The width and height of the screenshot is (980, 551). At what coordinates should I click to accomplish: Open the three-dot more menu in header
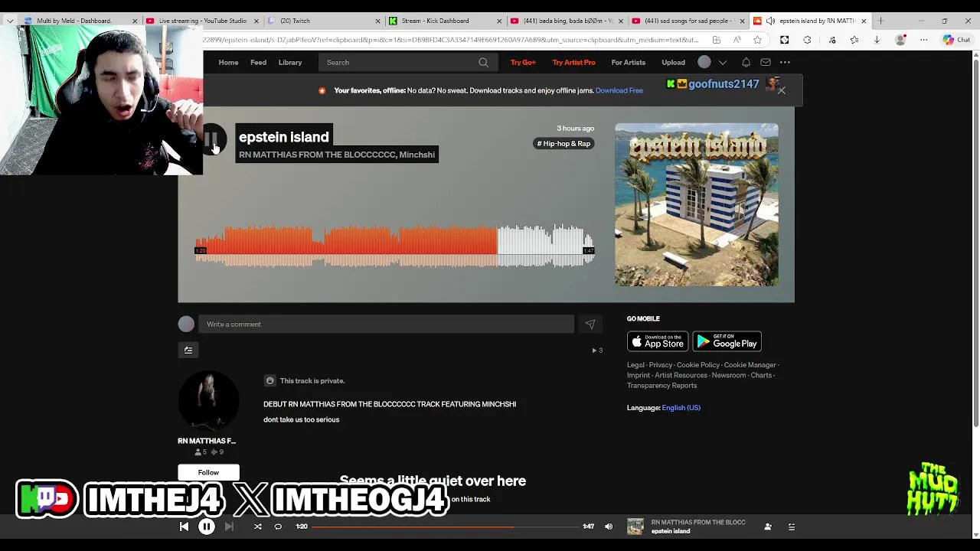(785, 63)
